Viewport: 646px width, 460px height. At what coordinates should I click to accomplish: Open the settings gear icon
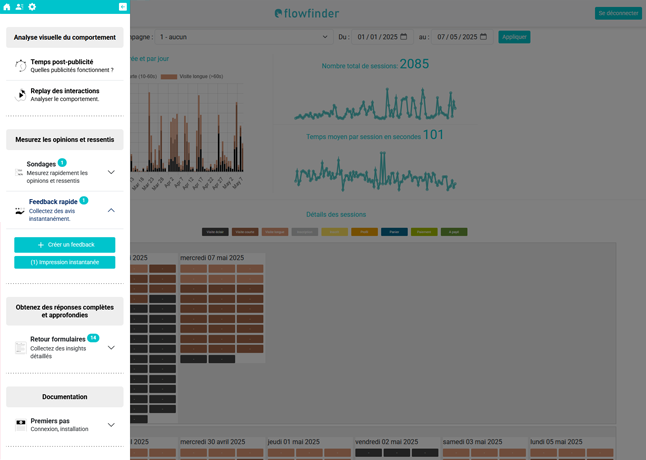click(32, 7)
